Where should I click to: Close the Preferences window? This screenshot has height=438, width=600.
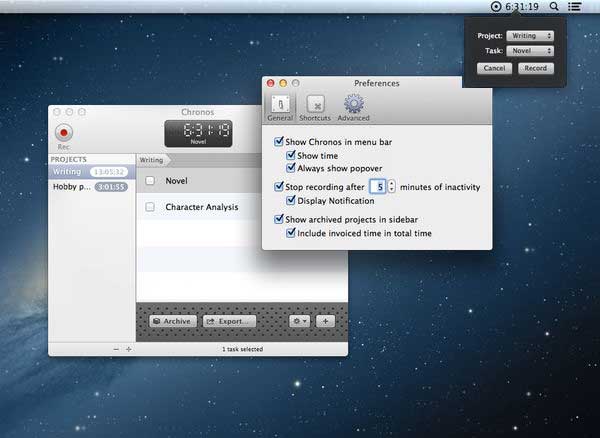coord(271,83)
